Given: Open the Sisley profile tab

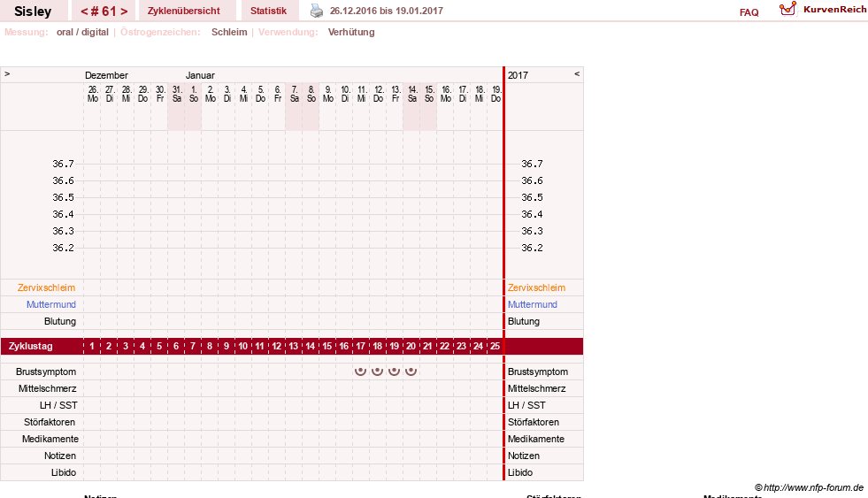Looking at the screenshot, I should coord(33,11).
